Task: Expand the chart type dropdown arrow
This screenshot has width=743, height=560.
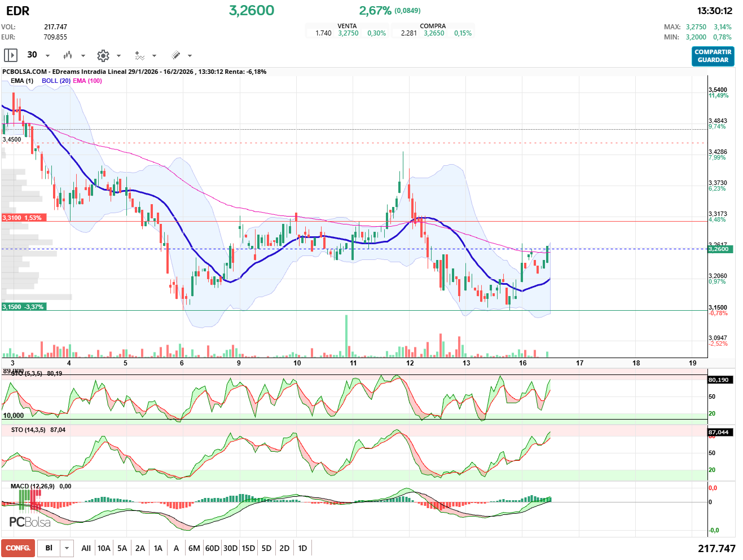Action: pos(83,56)
